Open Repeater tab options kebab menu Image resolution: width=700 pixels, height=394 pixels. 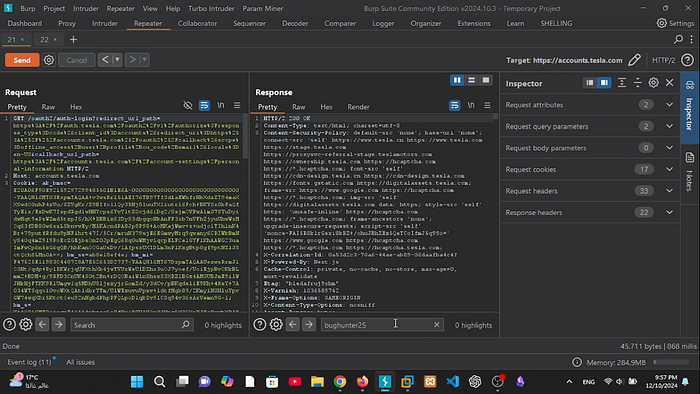[692, 40]
